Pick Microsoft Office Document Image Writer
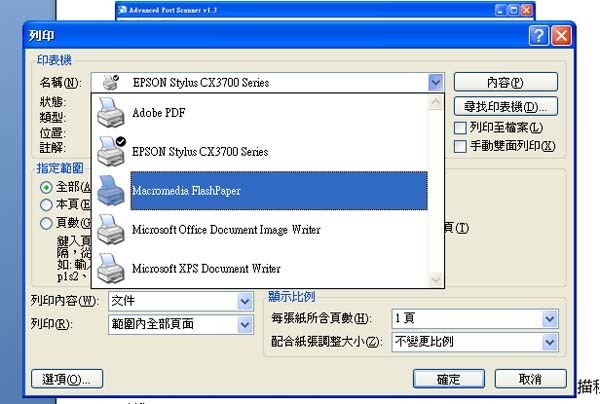Screen dimensions: 600x404 pos(261,230)
